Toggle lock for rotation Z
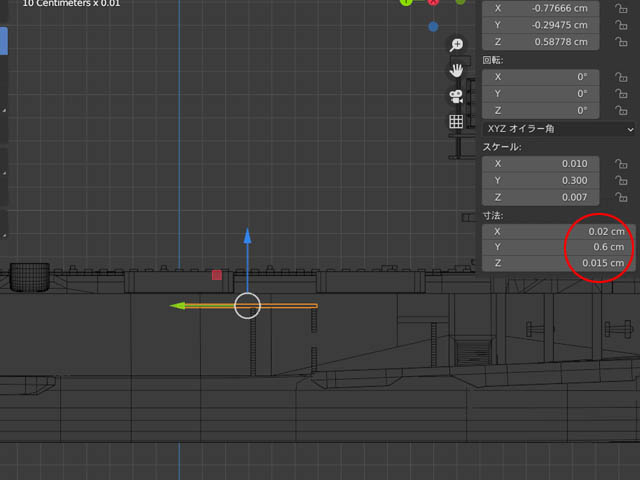 621,110
